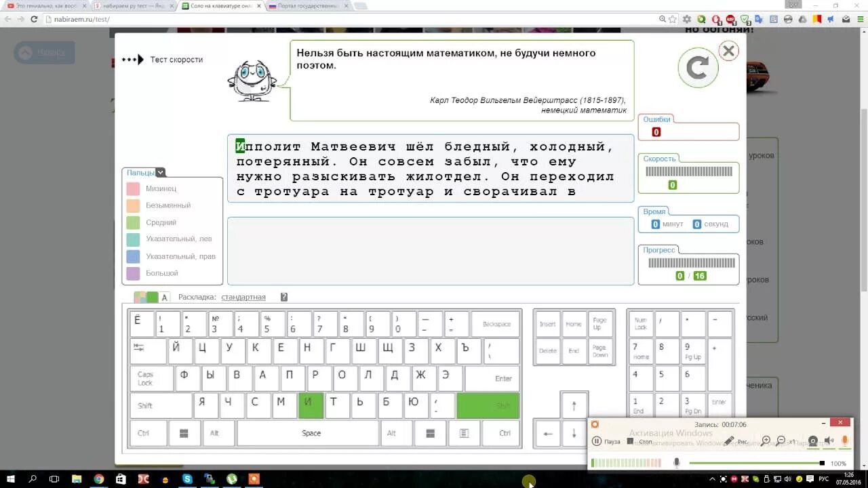Click the Средний green color swatch

[133, 222]
